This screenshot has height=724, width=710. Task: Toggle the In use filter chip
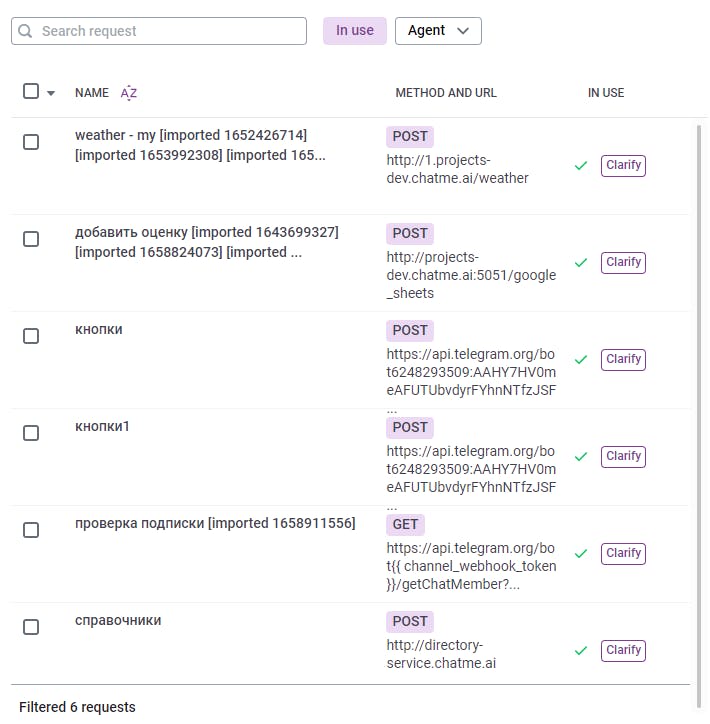(354, 31)
